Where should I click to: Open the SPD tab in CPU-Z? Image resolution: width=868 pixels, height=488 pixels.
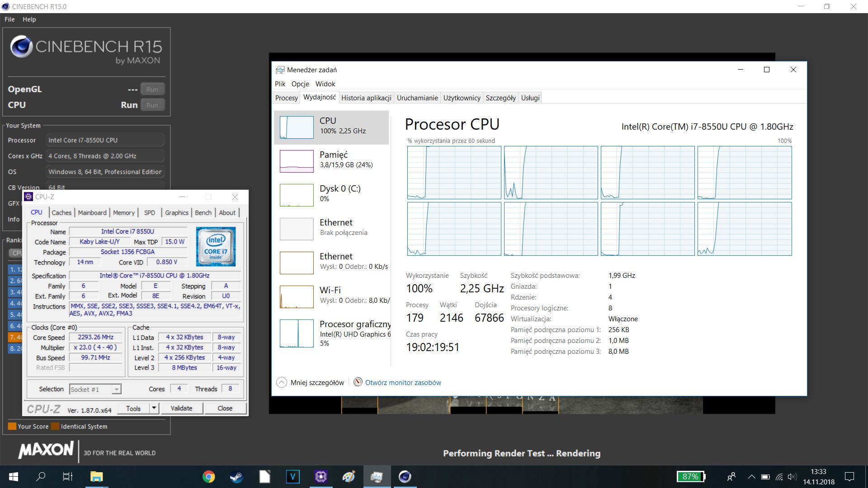point(150,213)
